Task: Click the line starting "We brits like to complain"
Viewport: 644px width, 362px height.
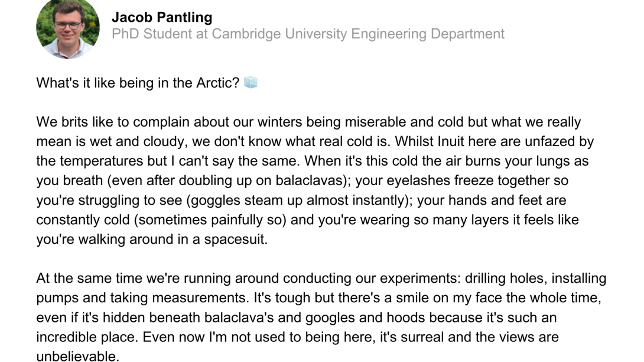Action: [308, 122]
